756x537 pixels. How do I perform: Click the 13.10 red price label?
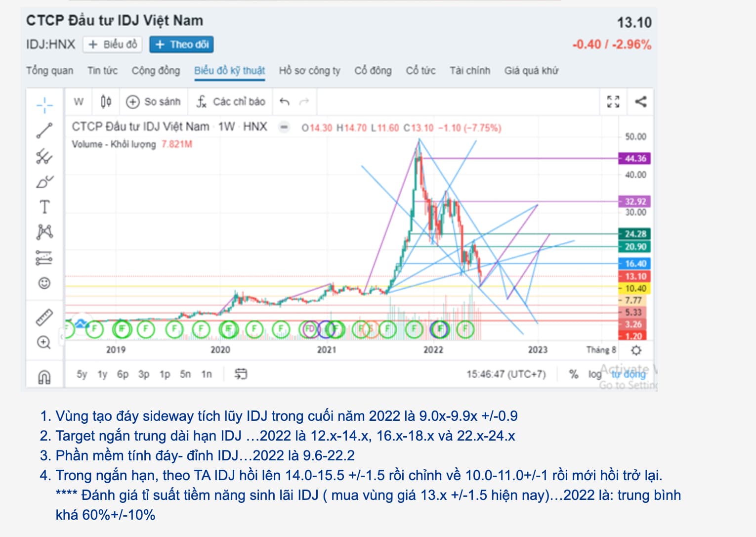635,276
